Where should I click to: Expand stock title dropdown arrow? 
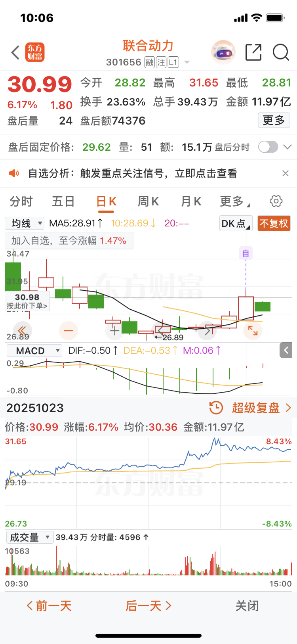point(187,63)
